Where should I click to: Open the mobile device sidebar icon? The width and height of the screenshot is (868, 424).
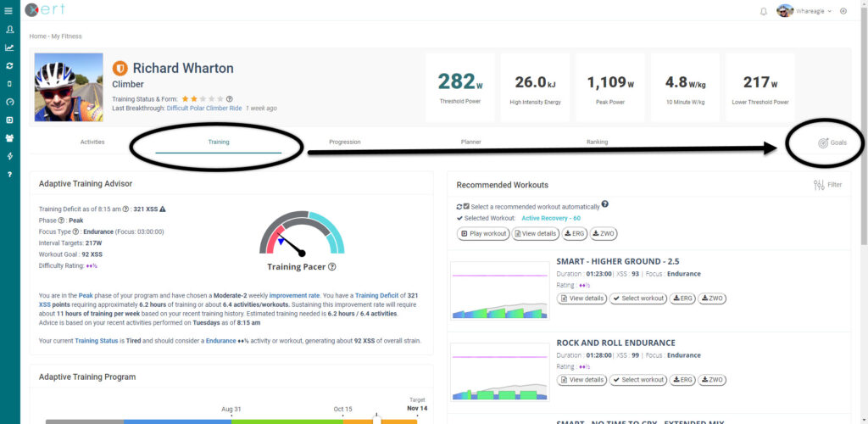pyautogui.click(x=9, y=84)
